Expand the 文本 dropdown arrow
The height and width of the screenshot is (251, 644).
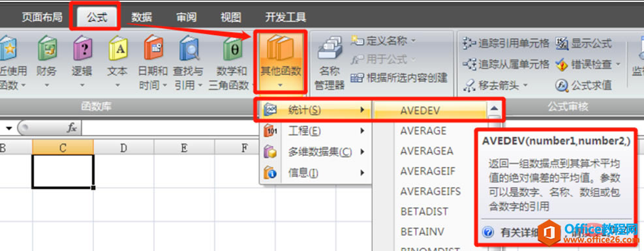click(117, 85)
